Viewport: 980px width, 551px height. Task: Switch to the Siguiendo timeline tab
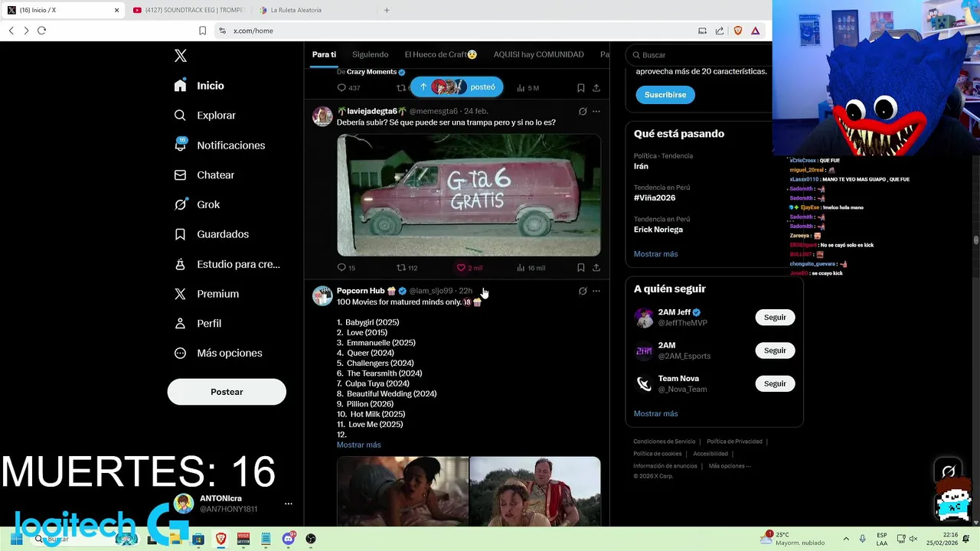(371, 54)
